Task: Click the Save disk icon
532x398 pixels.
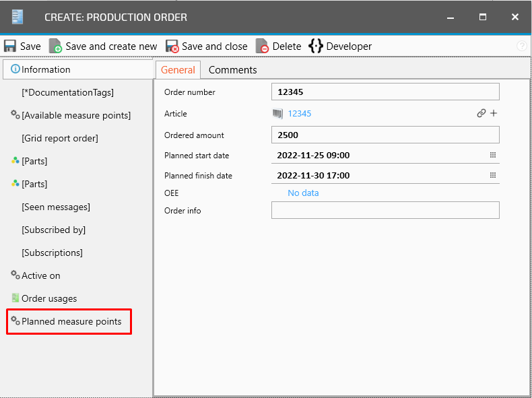Action: [10, 46]
